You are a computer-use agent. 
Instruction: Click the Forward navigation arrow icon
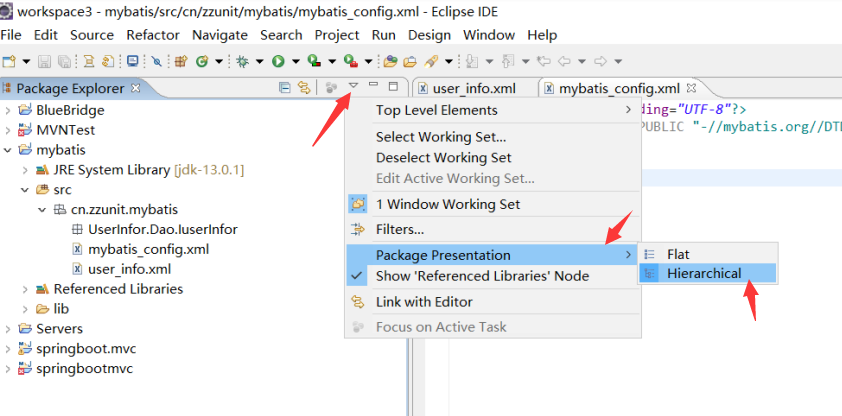click(600, 61)
